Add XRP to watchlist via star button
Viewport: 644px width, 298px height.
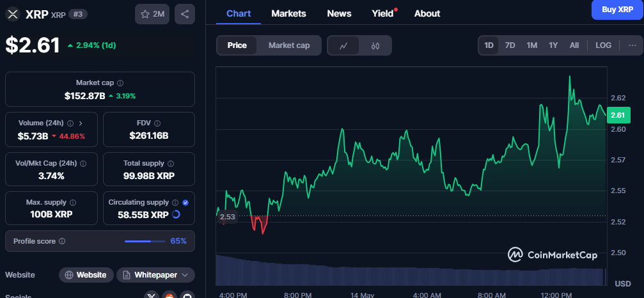point(152,14)
